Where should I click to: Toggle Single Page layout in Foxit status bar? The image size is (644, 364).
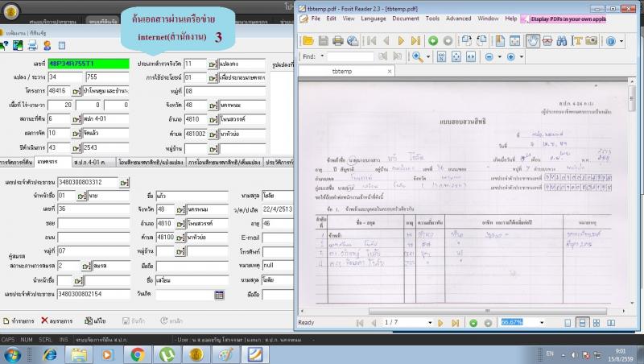(568, 323)
